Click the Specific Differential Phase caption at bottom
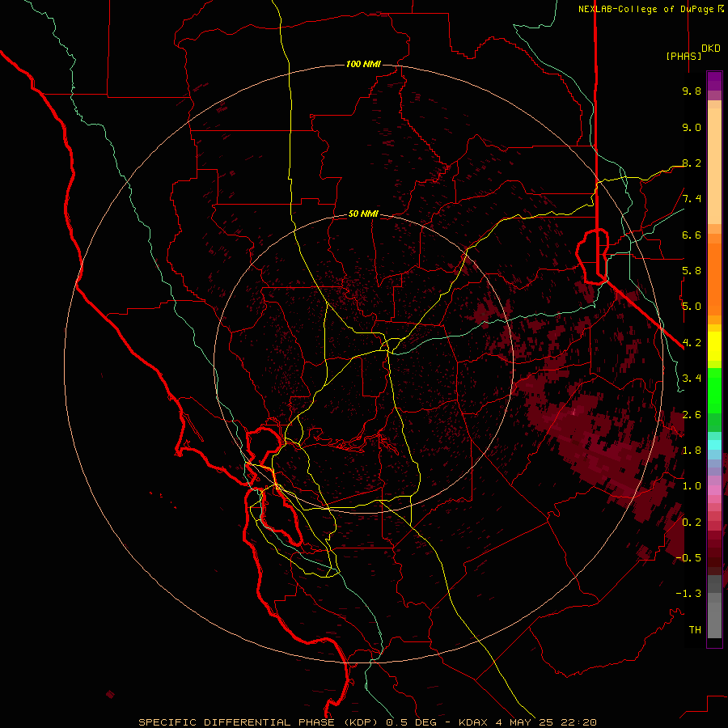The image size is (728, 728). 367,722
